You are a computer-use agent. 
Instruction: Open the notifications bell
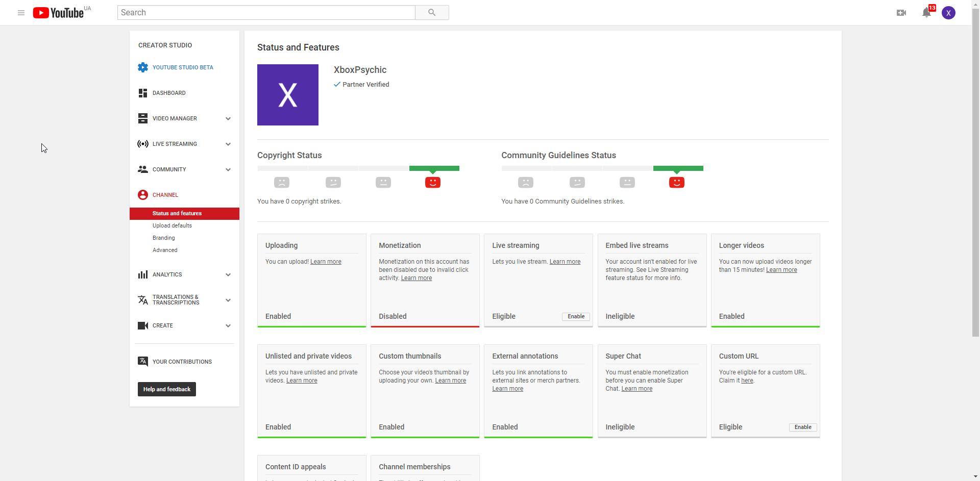(x=927, y=13)
